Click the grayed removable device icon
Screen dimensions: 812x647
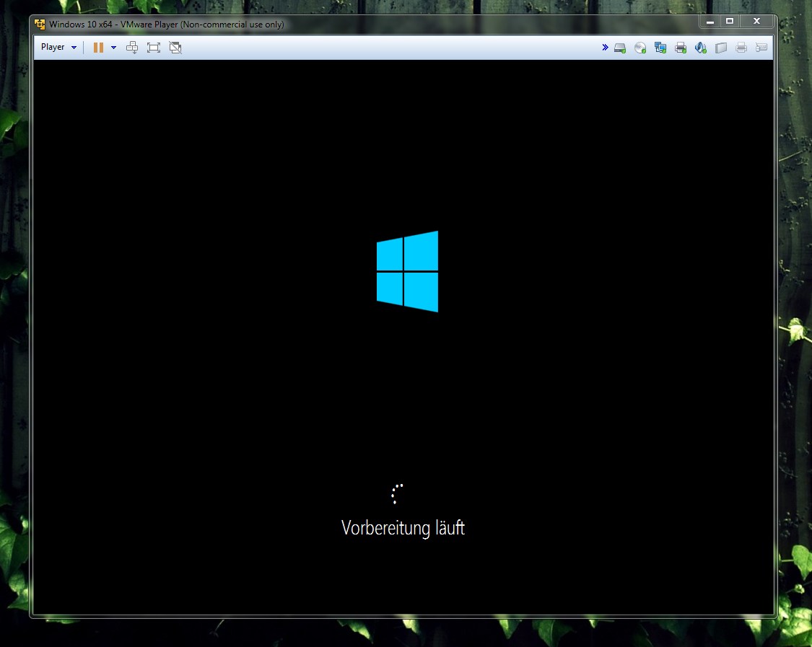tap(721, 48)
